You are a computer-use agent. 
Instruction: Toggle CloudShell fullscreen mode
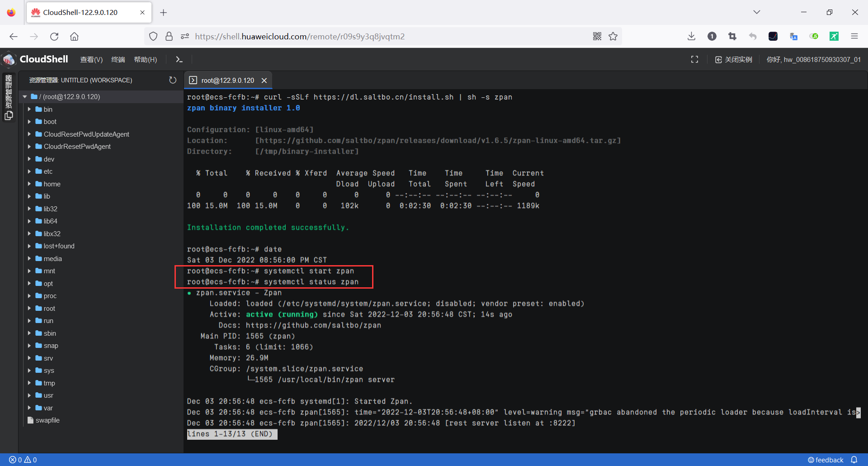coord(694,60)
